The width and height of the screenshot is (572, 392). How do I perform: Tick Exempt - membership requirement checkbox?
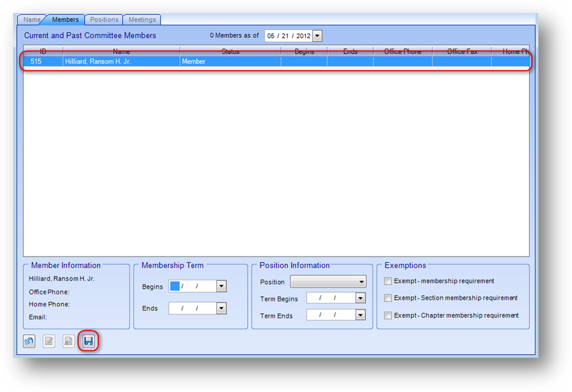point(388,281)
